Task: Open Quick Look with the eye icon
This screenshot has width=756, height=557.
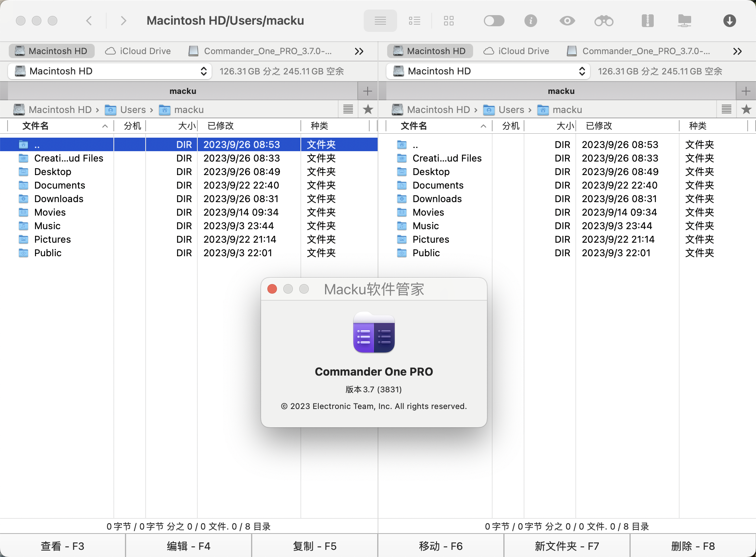Action: click(x=567, y=21)
